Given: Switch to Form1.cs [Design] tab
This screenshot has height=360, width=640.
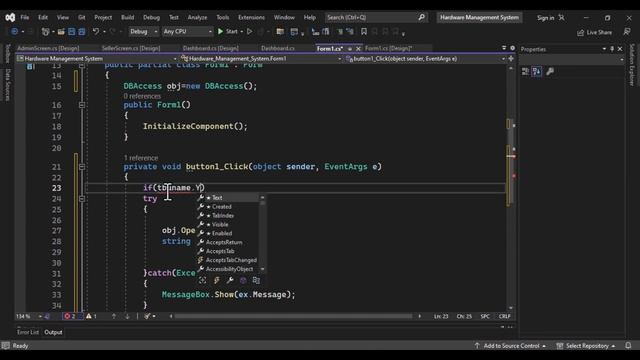Looking at the screenshot, I should point(388,48).
